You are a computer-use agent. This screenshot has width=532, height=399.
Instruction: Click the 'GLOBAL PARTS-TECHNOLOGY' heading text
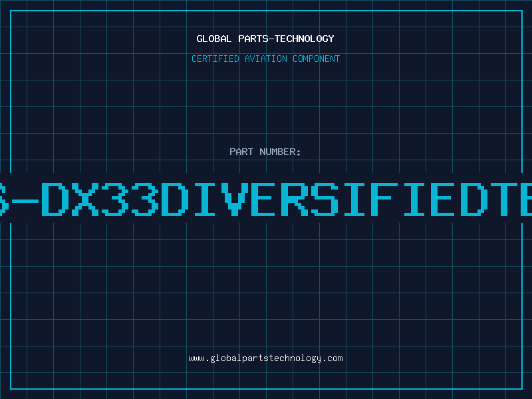[265, 39]
